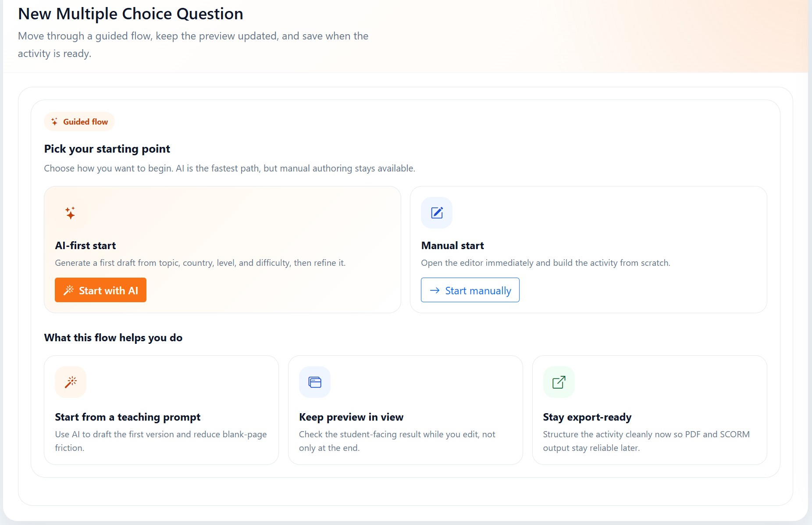Click the preview window icon above Keep preview
The width and height of the screenshot is (812, 525).
pyautogui.click(x=315, y=382)
